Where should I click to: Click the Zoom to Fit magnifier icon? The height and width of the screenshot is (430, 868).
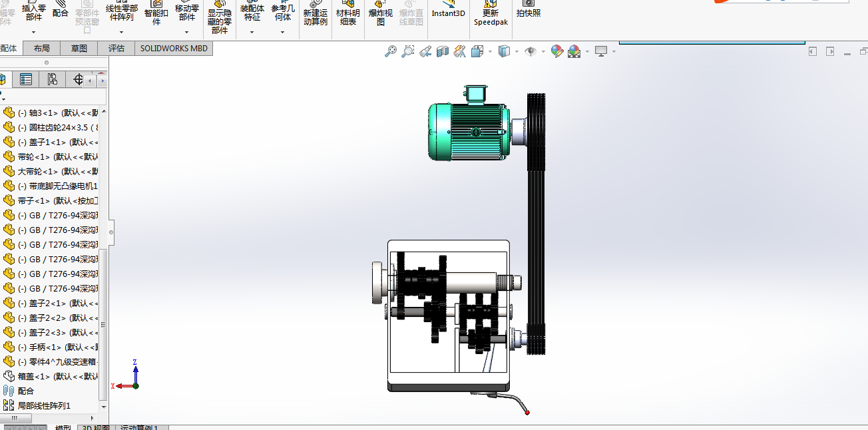click(391, 51)
